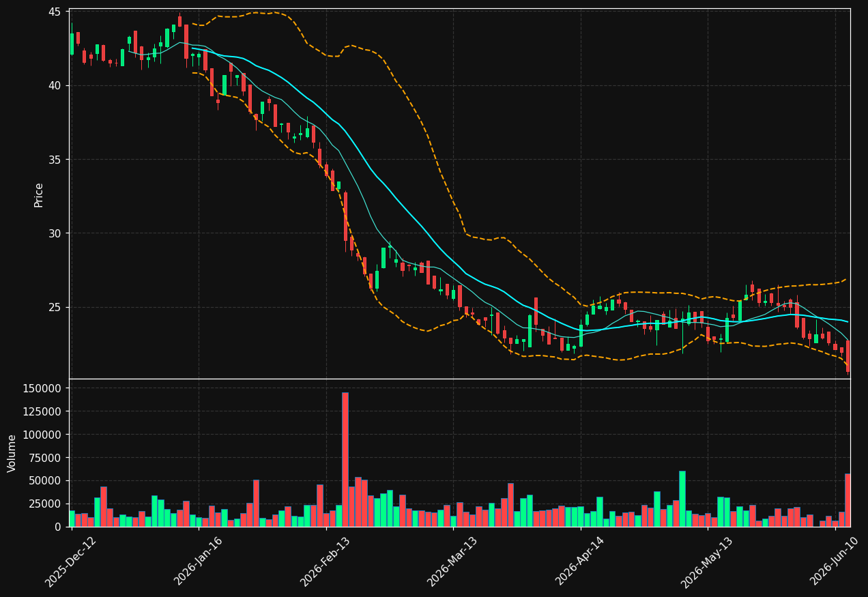
Task: Click the 35 price tick label
Action: 56,160
